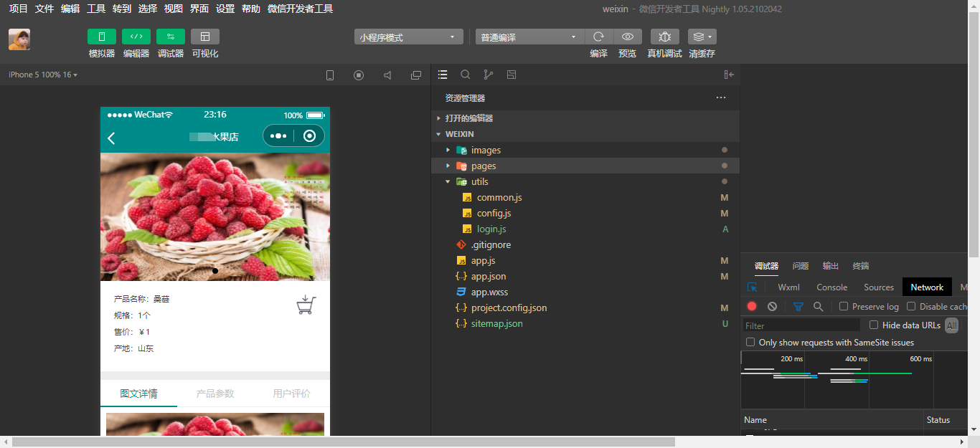Toggle the code editor panel button
This screenshot has width=980, height=448.
coord(136,37)
